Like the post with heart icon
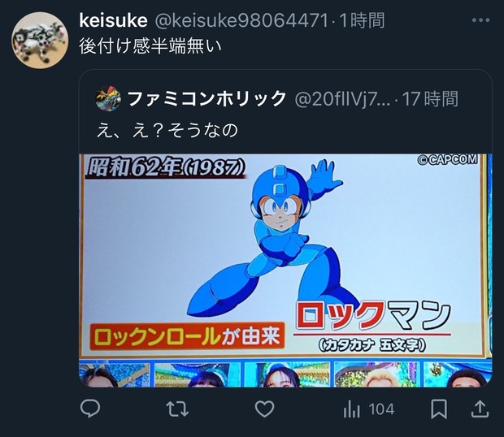 [x=264, y=409]
